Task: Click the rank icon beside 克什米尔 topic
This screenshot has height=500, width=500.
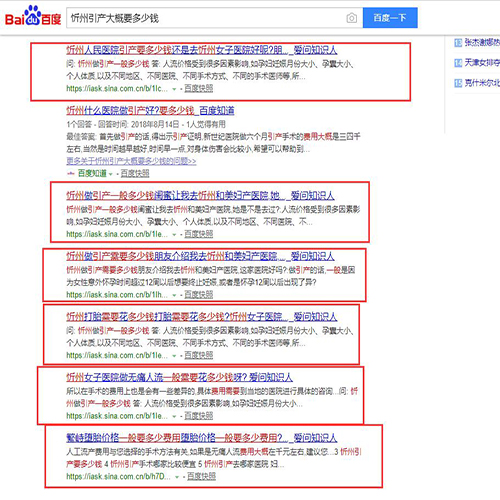Action: [458, 83]
